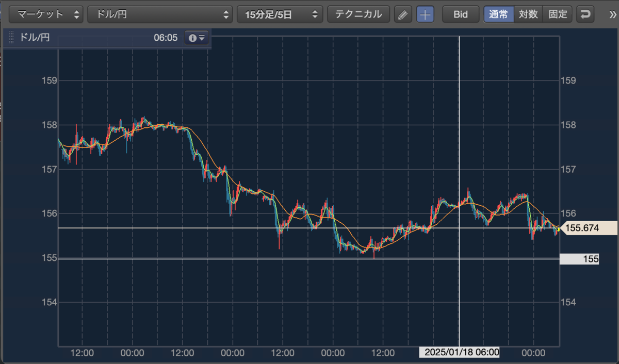Click the return arrow icon

pyautogui.click(x=585, y=14)
